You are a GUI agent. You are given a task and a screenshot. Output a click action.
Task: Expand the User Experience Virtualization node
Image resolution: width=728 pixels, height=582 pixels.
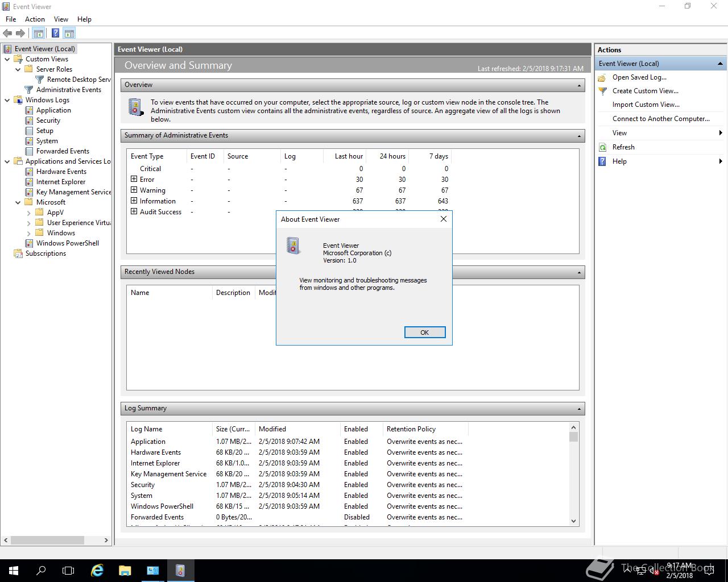coord(29,223)
